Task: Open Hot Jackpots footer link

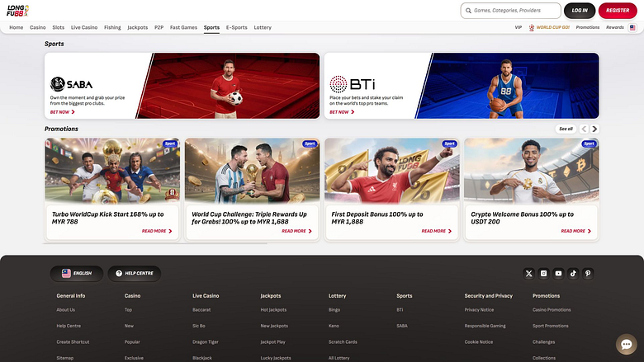Action: click(x=273, y=310)
